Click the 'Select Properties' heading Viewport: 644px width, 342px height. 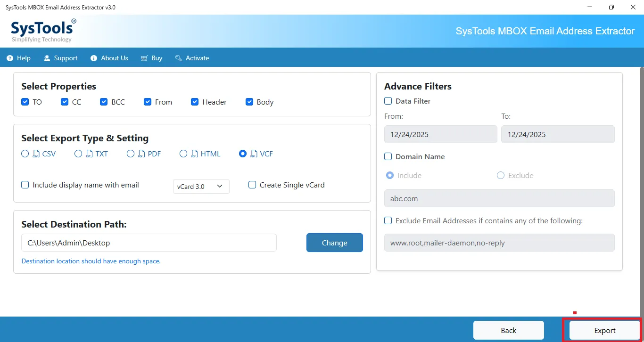59,86
